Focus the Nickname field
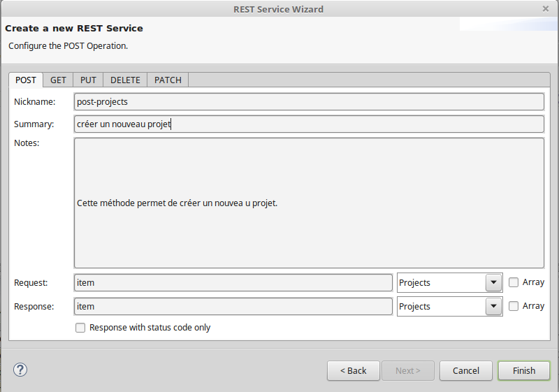Image resolution: width=559 pixels, height=392 pixels. (x=309, y=101)
